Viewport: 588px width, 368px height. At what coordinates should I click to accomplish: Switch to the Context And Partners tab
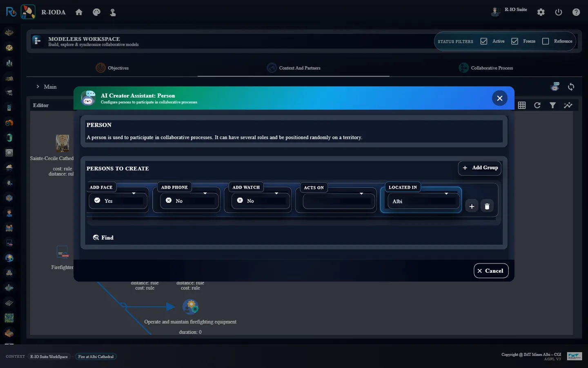(x=294, y=68)
